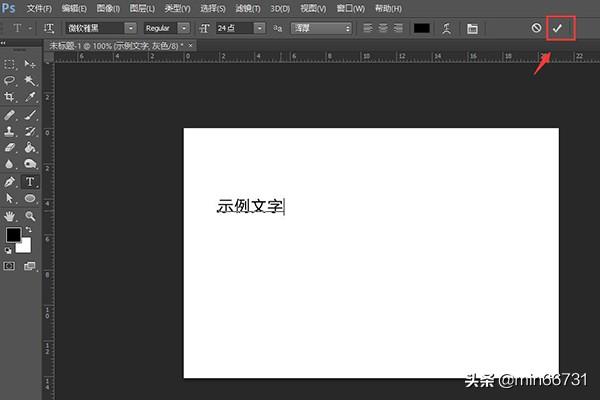Set the background color swatch
This screenshot has height=400, width=600.
point(24,246)
